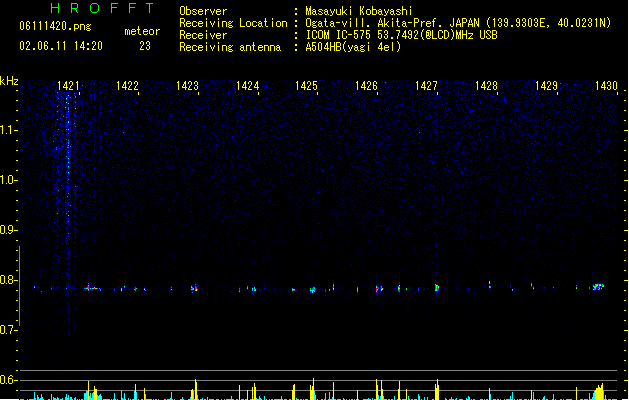Click the red meteor echo near 1427
The image size is (629, 400).
tap(437, 287)
